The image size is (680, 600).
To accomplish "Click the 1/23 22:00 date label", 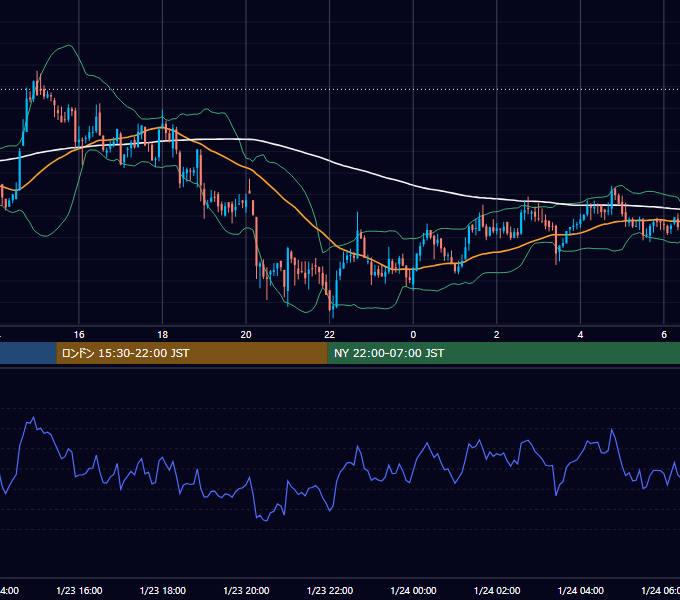I will [330, 590].
